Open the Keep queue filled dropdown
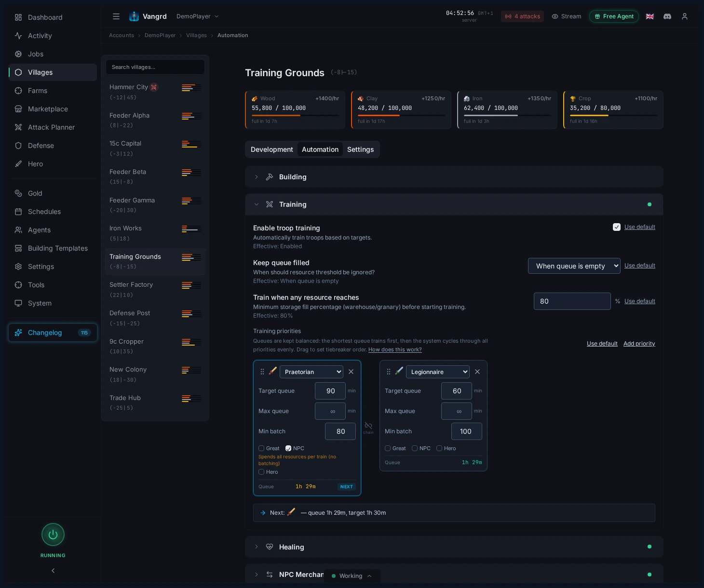This screenshot has height=588, width=704. [574, 266]
